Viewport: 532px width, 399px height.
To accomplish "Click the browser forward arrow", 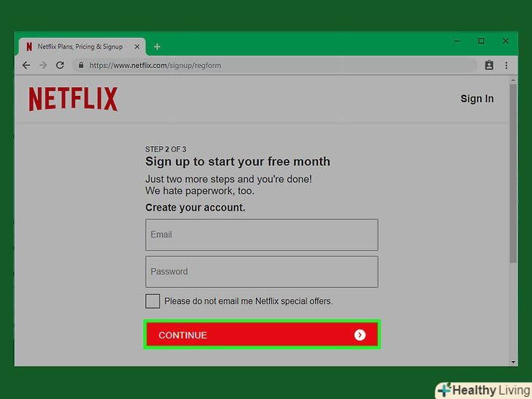I will (x=42, y=65).
